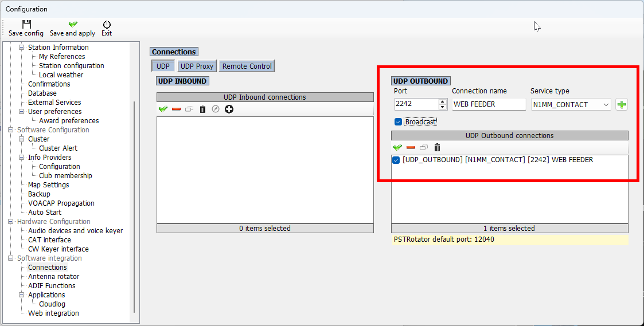Collapse the User preferences tree node
Viewport: 644px width, 326px height.
pyautogui.click(x=22, y=111)
